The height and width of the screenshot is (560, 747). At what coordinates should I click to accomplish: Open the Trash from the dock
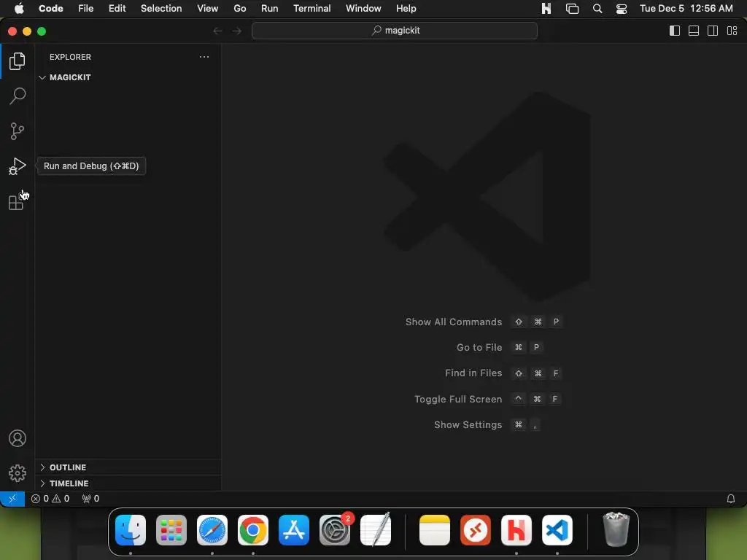click(x=616, y=530)
